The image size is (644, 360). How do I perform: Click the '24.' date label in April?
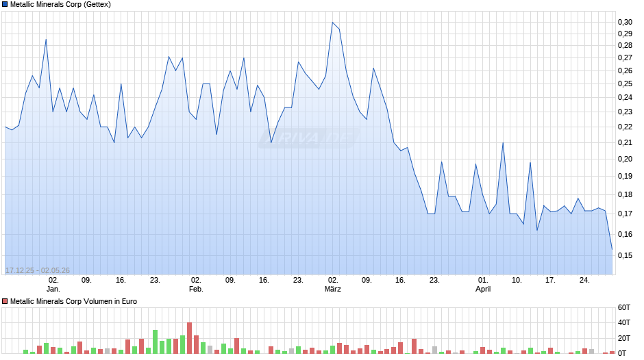(x=584, y=280)
